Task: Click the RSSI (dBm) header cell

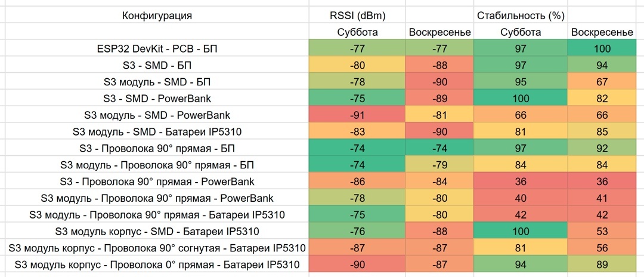Action: coord(357,16)
